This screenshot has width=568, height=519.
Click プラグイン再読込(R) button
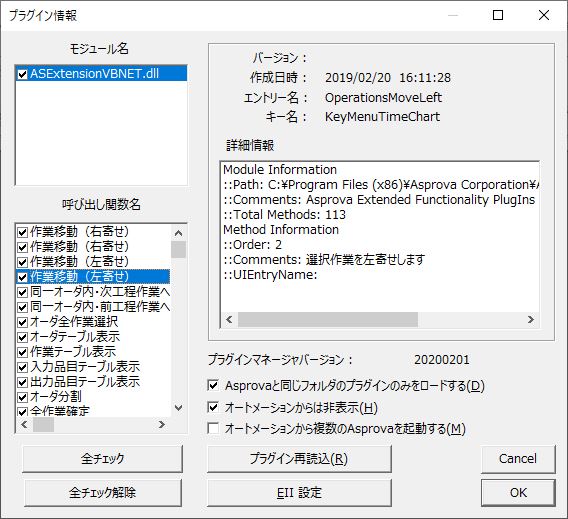tap(299, 459)
